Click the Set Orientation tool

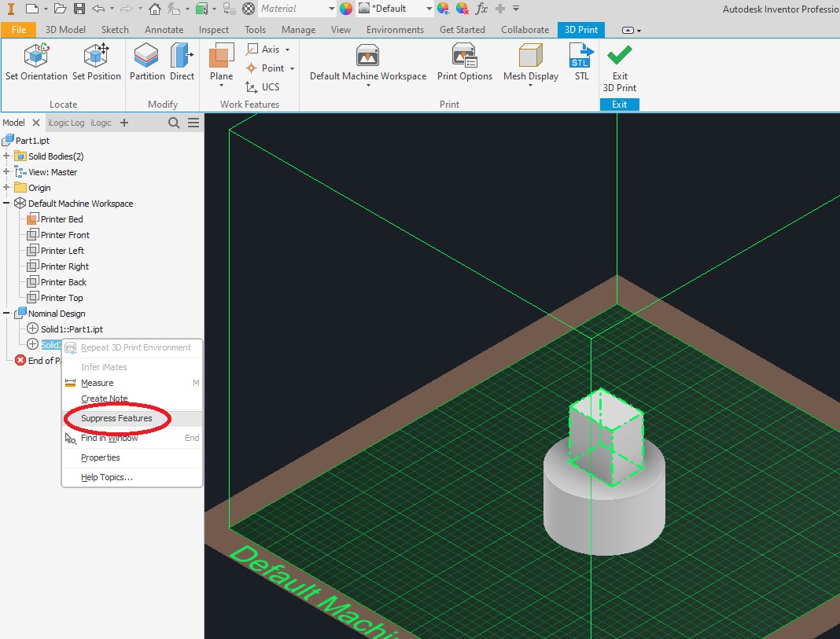(36, 62)
